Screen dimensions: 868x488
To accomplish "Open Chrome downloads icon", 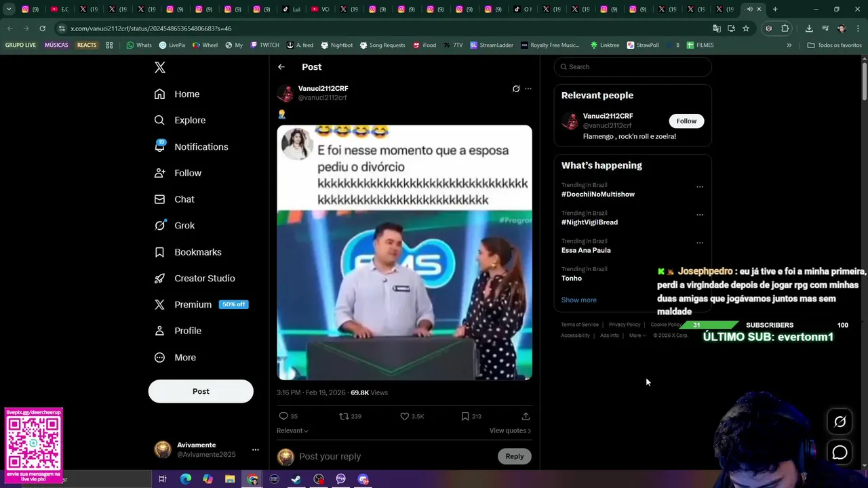I will point(809,28).
